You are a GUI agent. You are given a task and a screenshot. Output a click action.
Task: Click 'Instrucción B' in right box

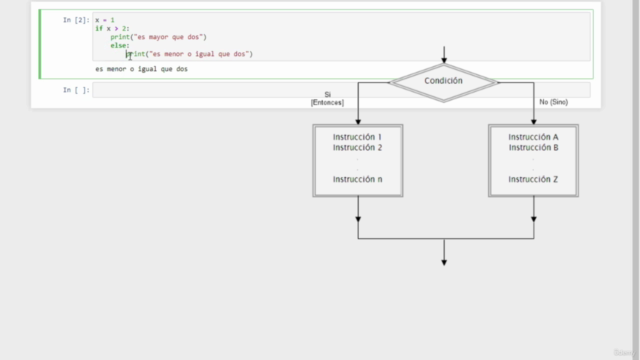click(533, 148)
